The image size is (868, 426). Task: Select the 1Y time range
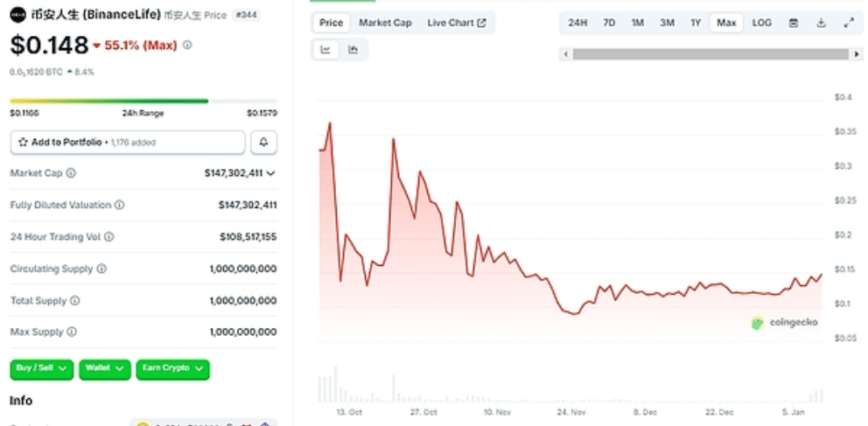696,23
